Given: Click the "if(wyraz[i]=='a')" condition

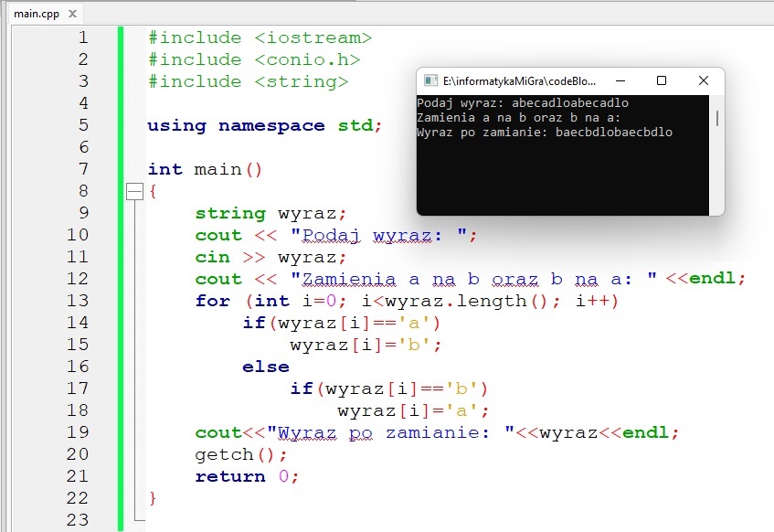Looking at the screenshot, I should coord(341,323).
